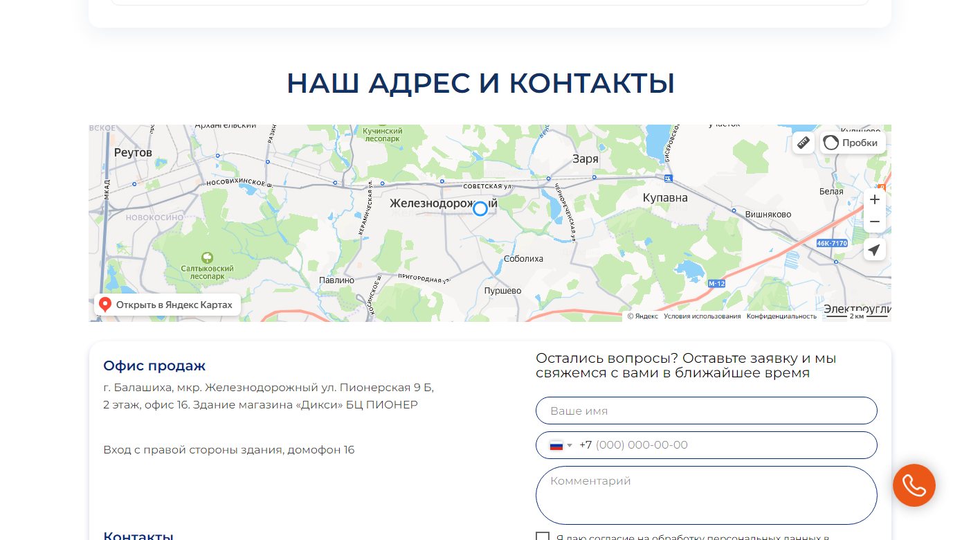Image resolution: width=980 pixels, height=540 pixels.
Task: Click the orange phone callback button
Action: (x=914, y=485)
